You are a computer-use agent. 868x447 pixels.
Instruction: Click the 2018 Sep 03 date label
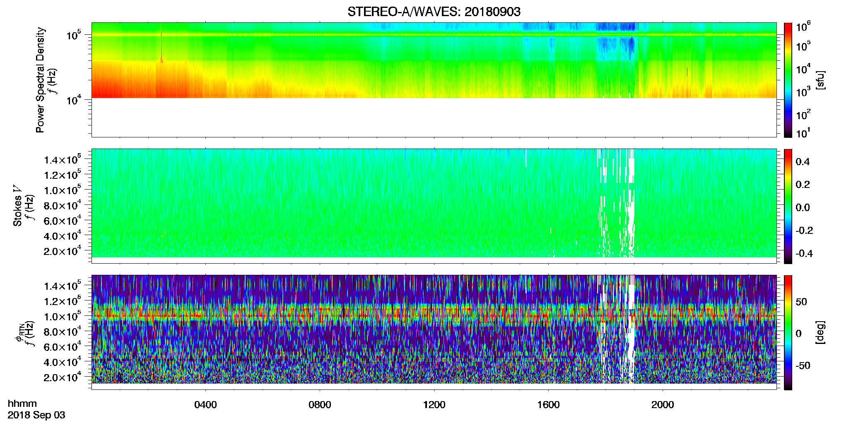point(36,415)
